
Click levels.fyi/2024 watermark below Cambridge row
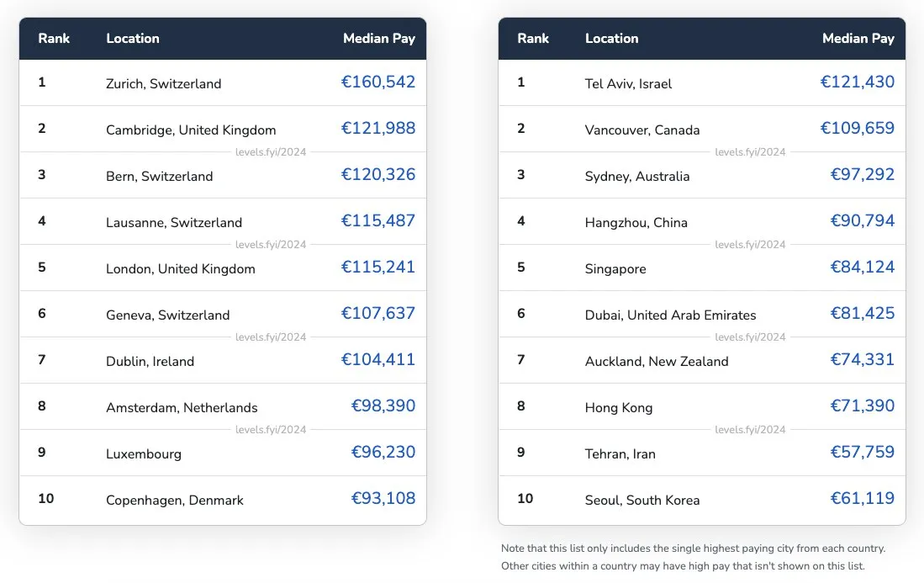click(271, 152)
